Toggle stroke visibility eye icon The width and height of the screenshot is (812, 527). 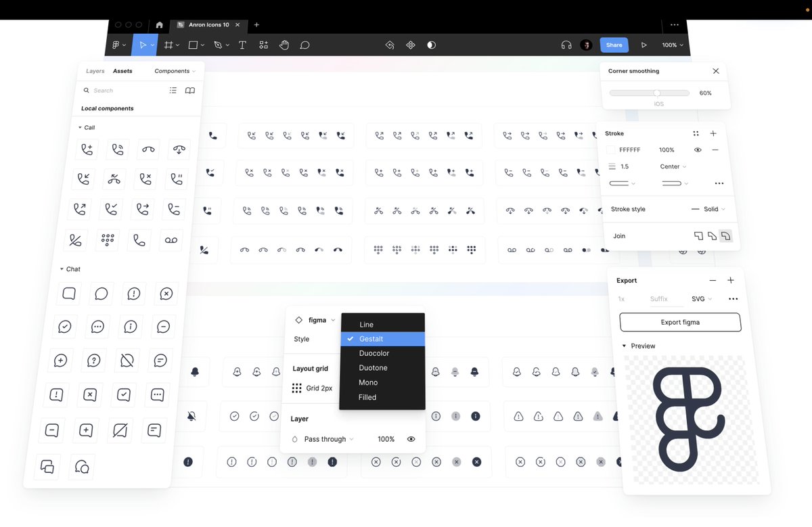click(698, 150)
